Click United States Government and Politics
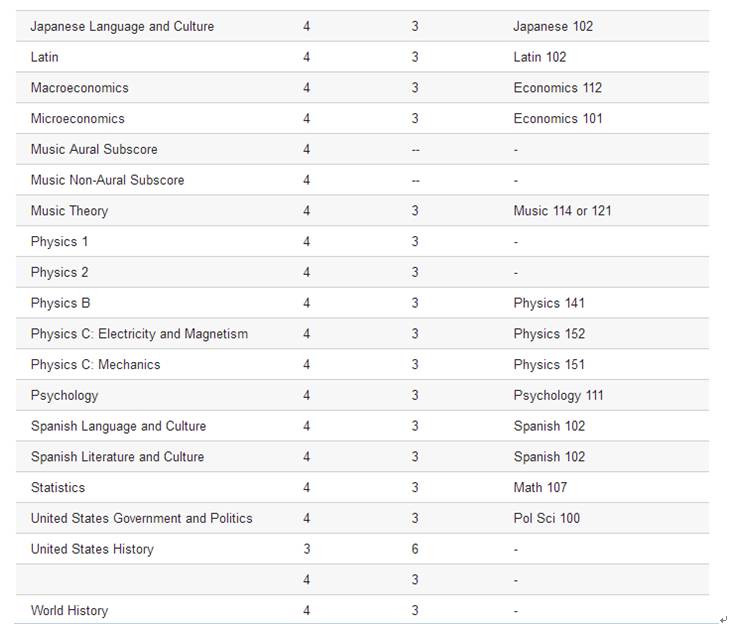The height and width of the screenshot is (641, 734). pyautogui.click(x=141, y=518)
